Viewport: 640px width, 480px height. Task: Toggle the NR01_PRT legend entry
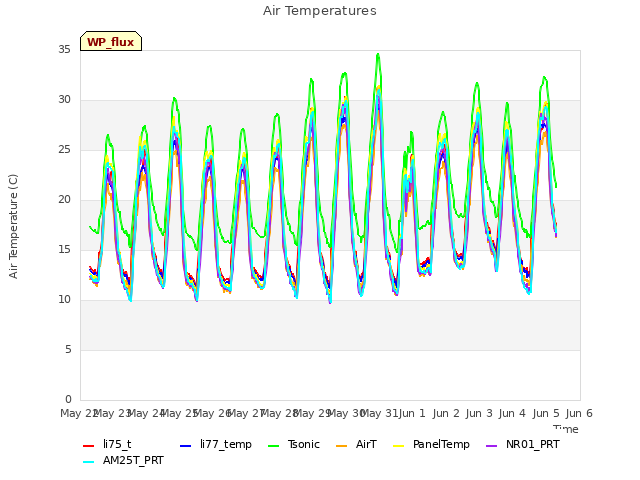pos(523,444)
